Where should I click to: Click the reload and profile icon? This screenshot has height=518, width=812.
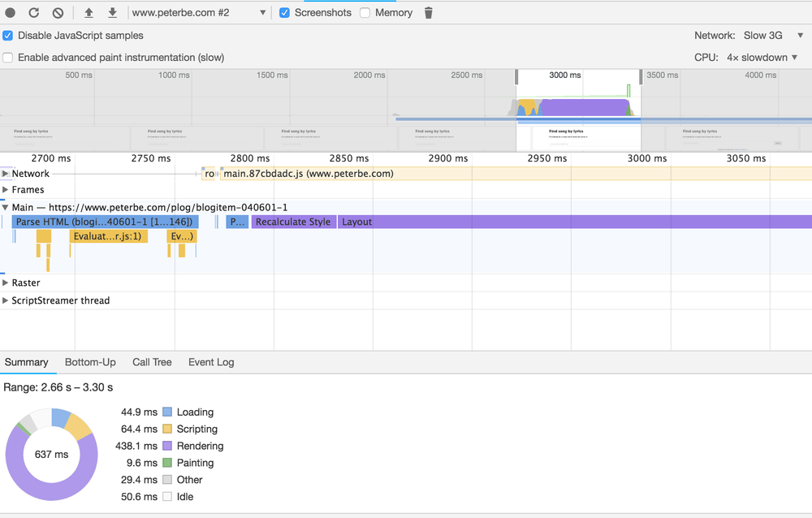pos(34,13)
